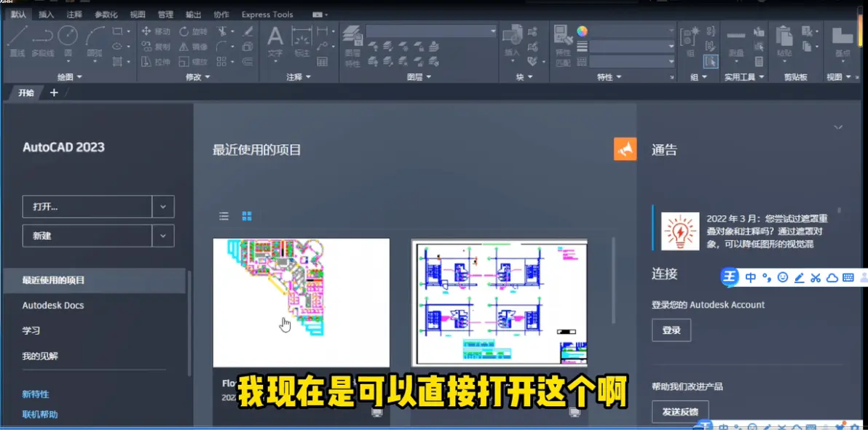Open the dropdown arrow beside 打开

[163, 207]
